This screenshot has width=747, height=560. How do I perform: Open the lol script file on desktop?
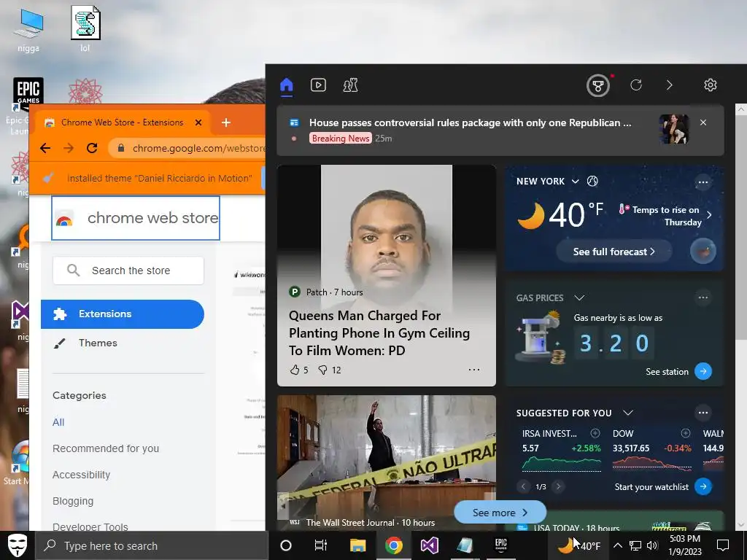point(85,28)
